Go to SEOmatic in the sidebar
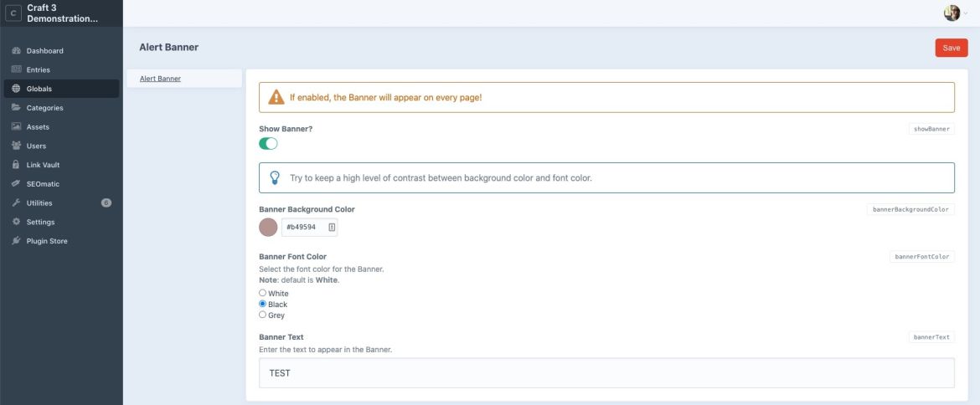Screen dimensions: 980x405 [43, 184]
